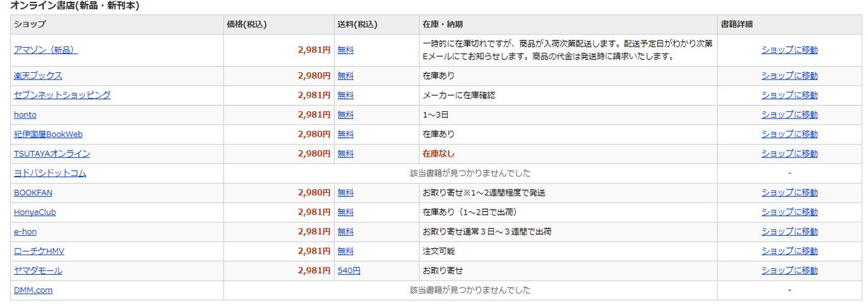The image size is (868, 308).
Task: Click 2,981円 price in アマゾン row
Action: [314, 50]
